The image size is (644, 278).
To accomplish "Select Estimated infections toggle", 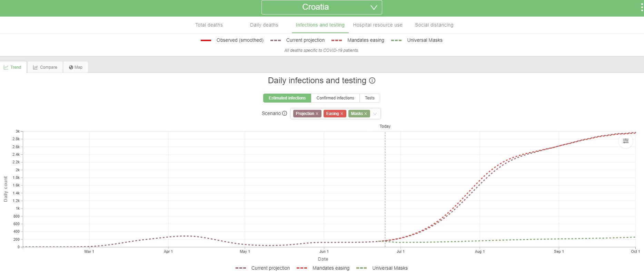I will tap(287, 98).
